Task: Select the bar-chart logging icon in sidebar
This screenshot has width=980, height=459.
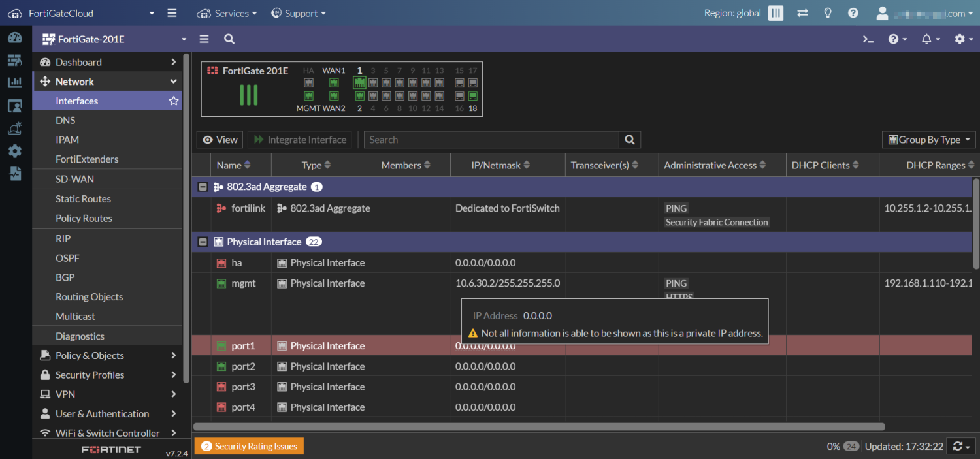Action: pos(14,82)
